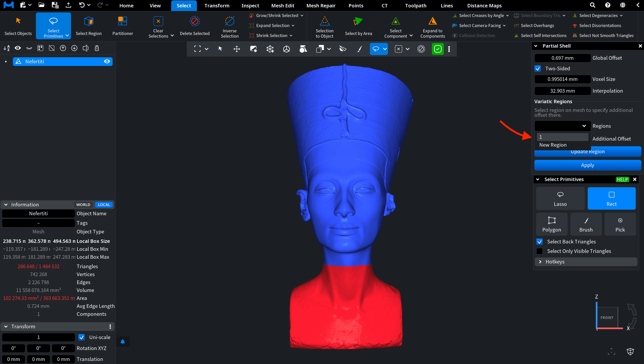Click the Update Region button
Image resolution: width=644 pixels, height=364 pixels.
point(587,152)
